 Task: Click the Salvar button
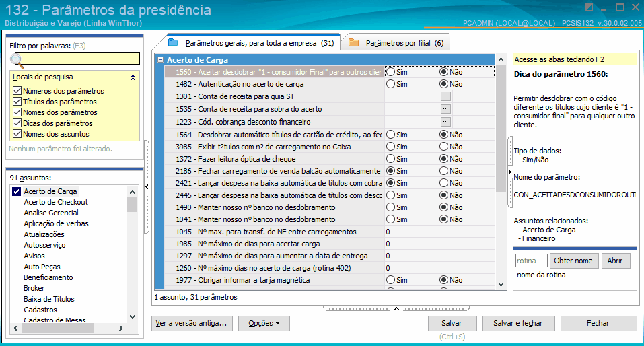(452, 323)
